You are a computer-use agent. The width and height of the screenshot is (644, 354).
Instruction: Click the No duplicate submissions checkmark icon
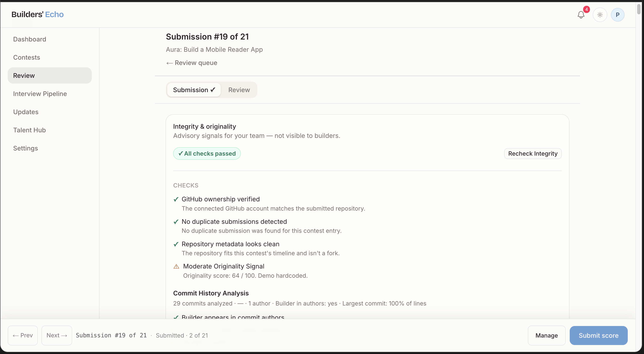pos(176,222)
